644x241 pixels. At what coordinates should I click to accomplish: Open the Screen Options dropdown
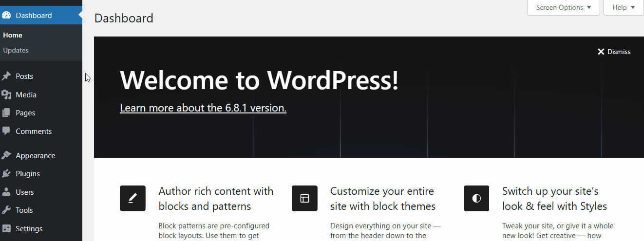[x=564, y=7]
